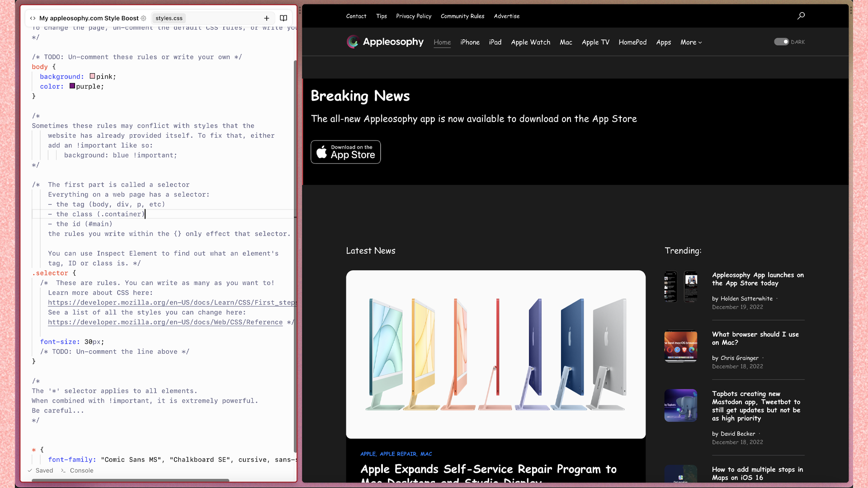Screen dimensions: 868x488
Task: Click the Saved status indicator
Action: pos(40,470)
